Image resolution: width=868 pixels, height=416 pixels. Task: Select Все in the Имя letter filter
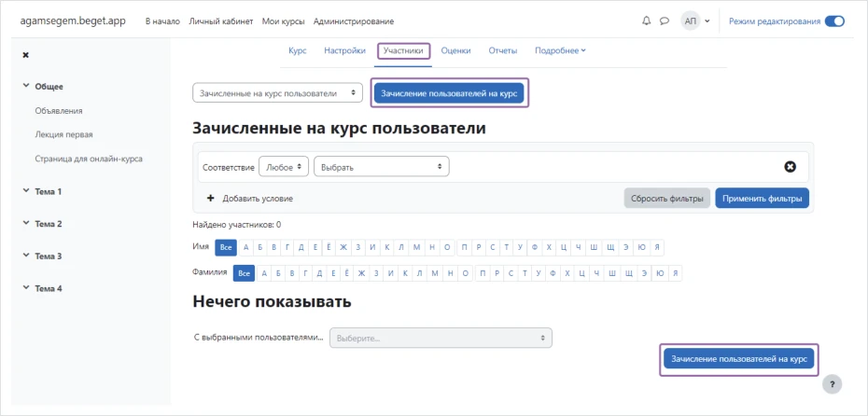(226, 248)
